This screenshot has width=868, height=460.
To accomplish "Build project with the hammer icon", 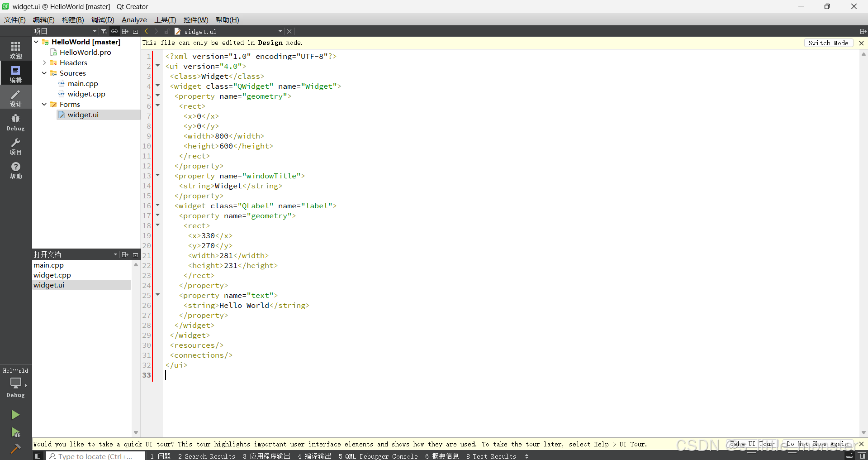I will [x=15, y=449].
